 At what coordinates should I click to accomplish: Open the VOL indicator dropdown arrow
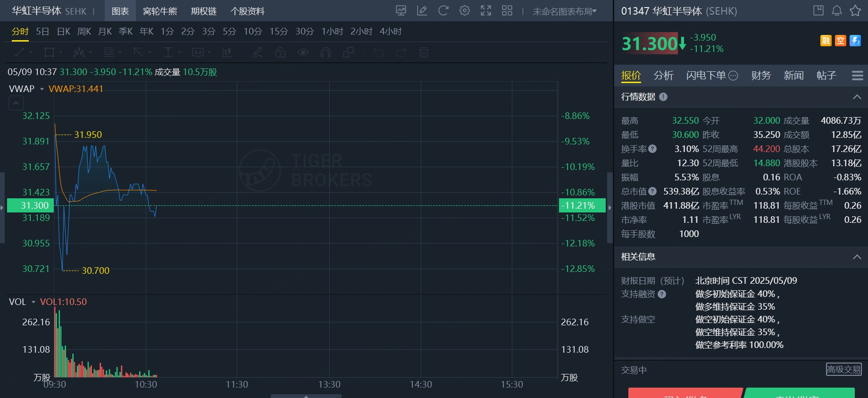pyautogui.click(x=33, y=302)
